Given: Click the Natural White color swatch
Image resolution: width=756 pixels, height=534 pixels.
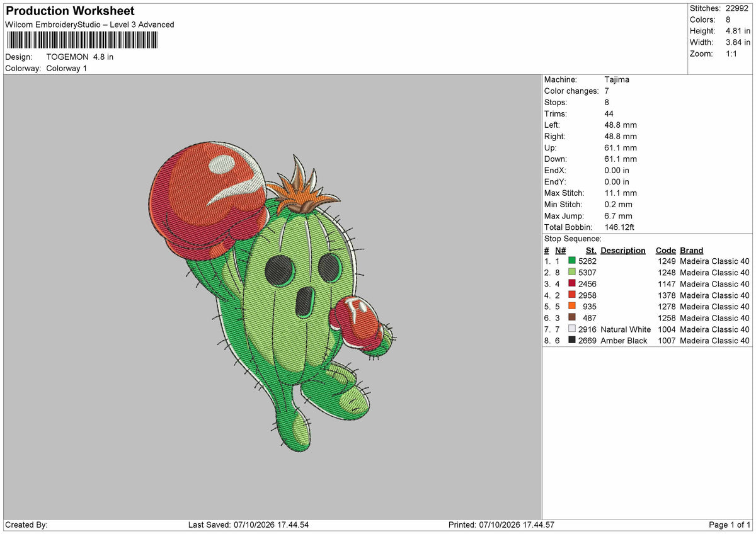Looking at the screenshot, I should point(572,329).
